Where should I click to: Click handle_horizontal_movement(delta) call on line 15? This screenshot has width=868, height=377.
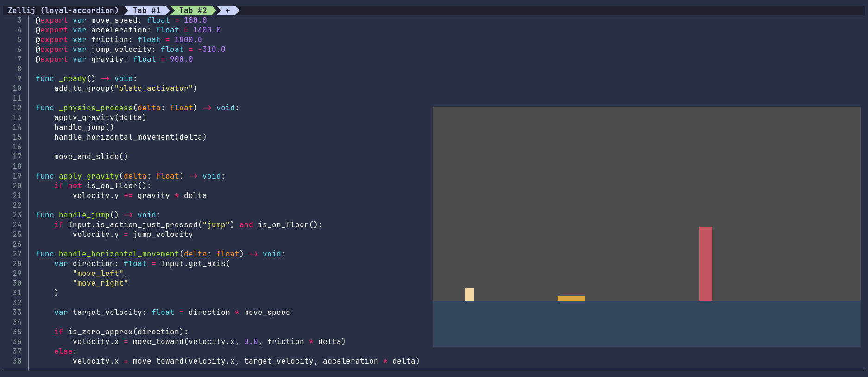[131, 137]
